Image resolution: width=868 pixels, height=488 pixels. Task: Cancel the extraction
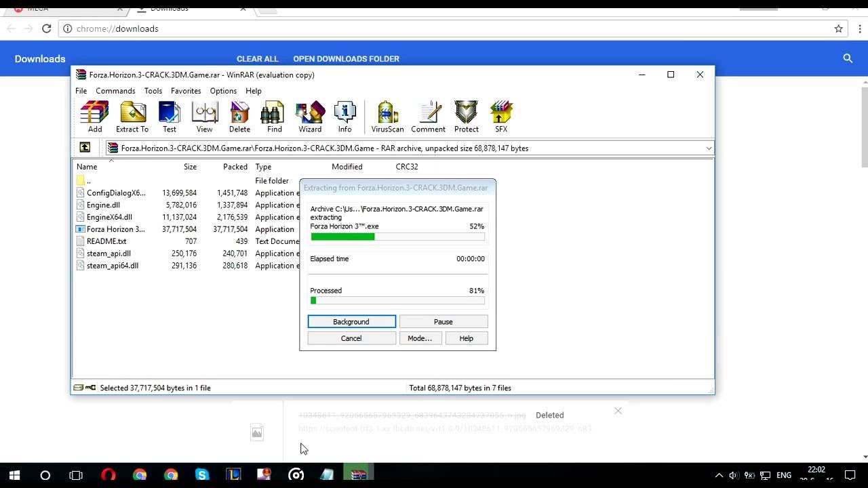tap(351, 338)
